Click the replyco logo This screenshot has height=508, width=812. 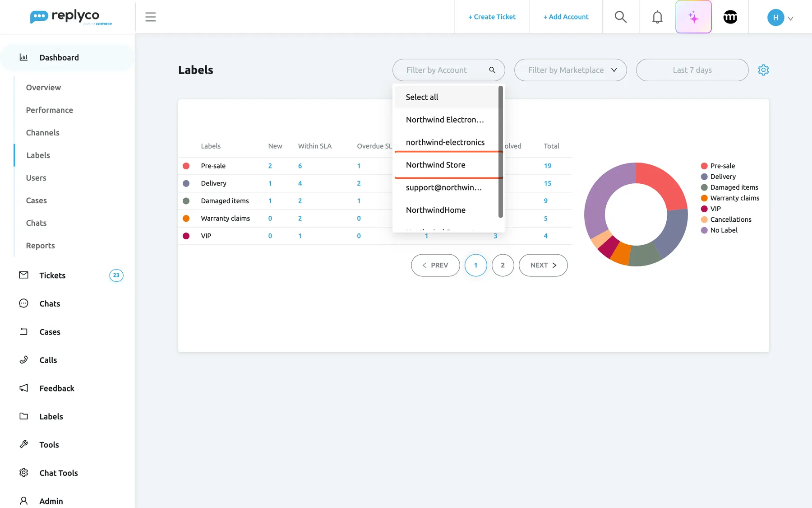coord(71,17)
